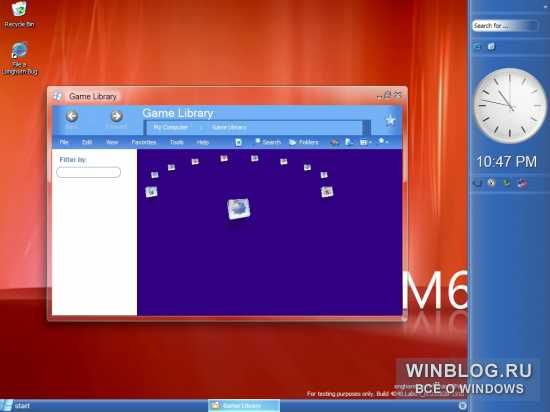This screenshot has height=412, width=550.
Task: Click the Forward arrow in Game Library
Action: [x=116, y=116]
